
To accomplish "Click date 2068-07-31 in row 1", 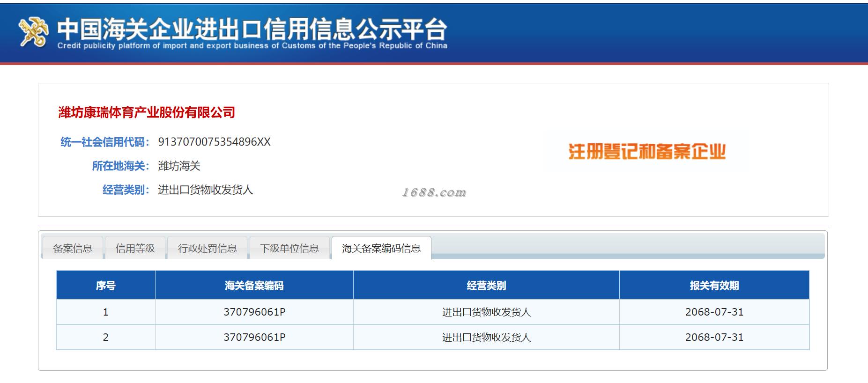I will pyautogui.click(x=714, y=312).
